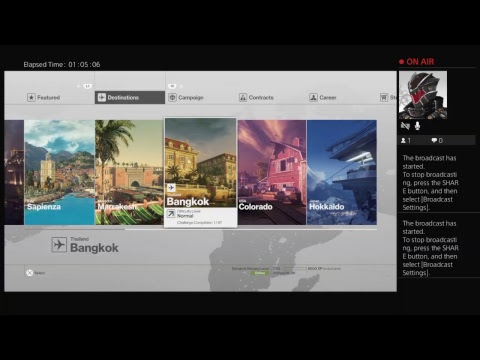Select the Destinations tab
The height and width of the screenshot is (360, 480).
pos(130,97)
